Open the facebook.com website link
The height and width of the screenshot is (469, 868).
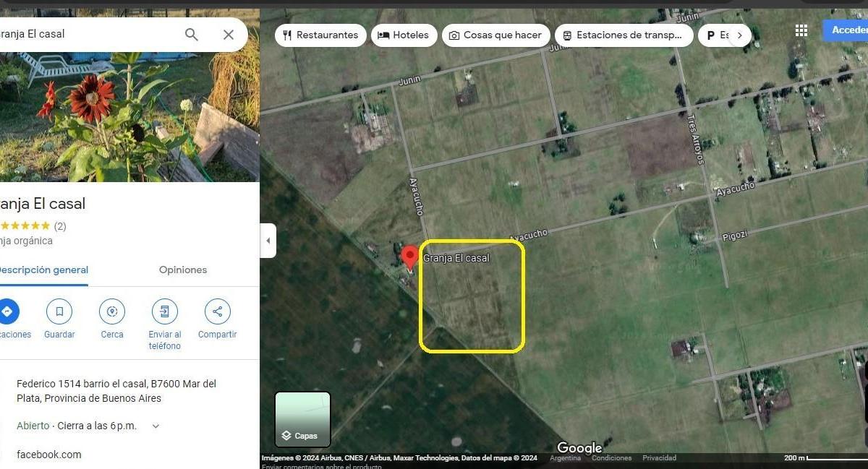49,455
